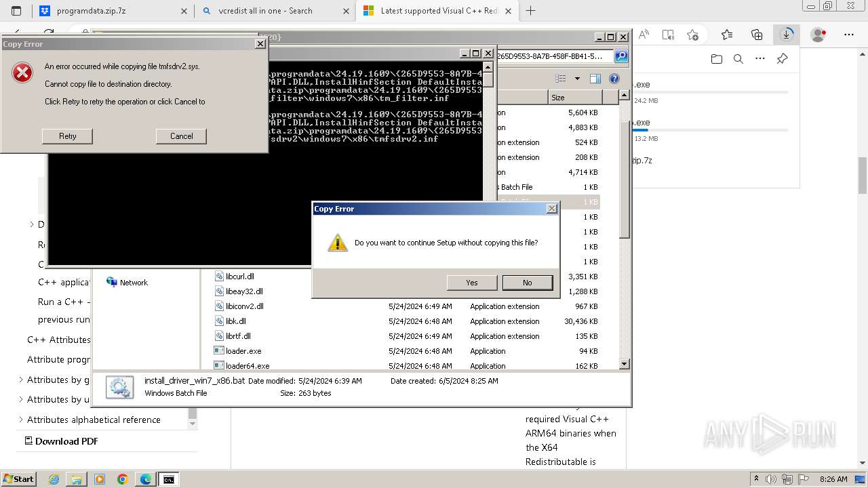Open downloads folder from Downloads panel

(717, 59)
